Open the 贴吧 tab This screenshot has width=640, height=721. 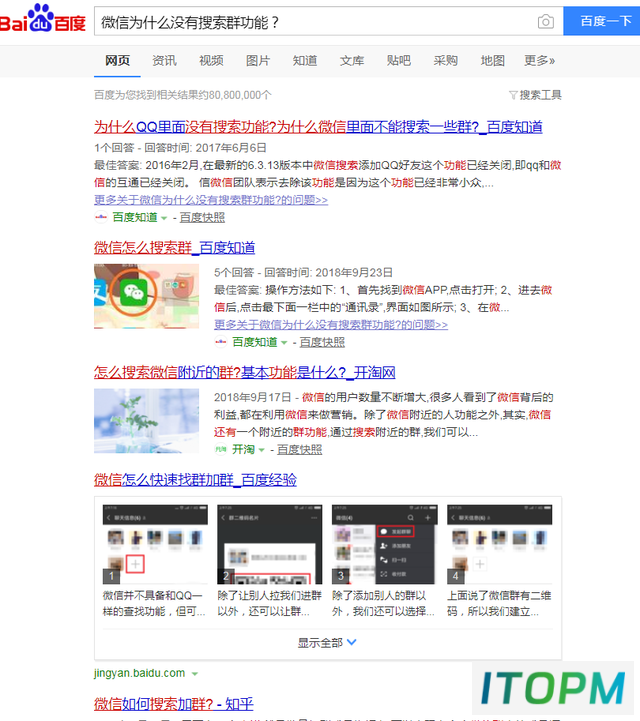[x=399, y=61]
